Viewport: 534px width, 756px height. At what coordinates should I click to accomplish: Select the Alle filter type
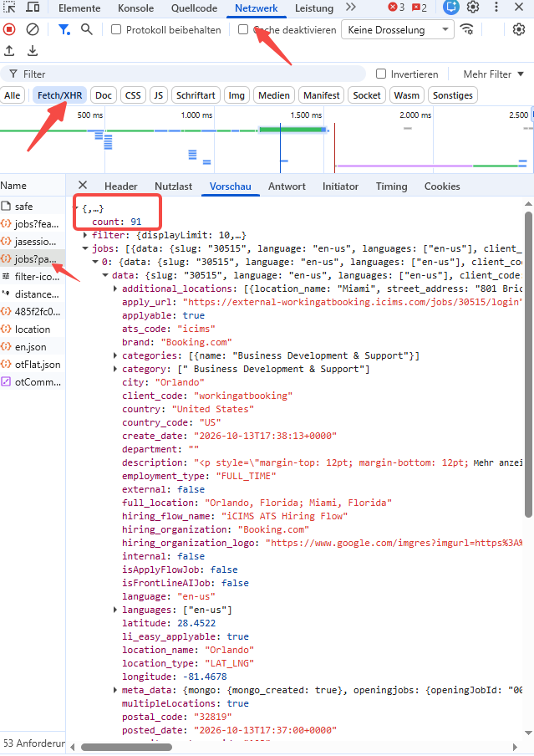click(12, 95)
